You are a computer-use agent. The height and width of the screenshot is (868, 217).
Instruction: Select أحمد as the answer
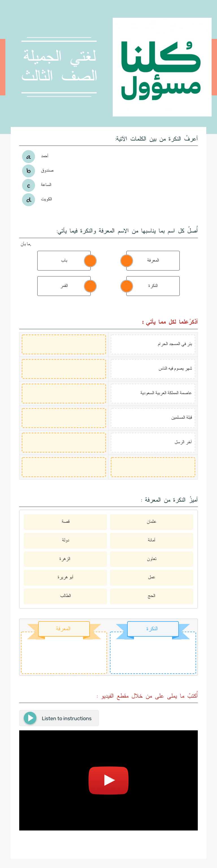click(x=45, y=156)
